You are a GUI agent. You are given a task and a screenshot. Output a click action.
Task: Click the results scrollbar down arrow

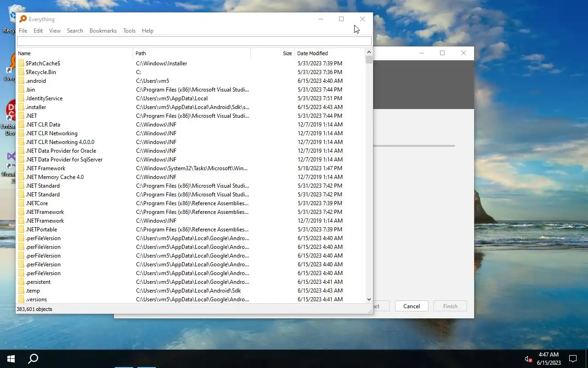(369, 299)
